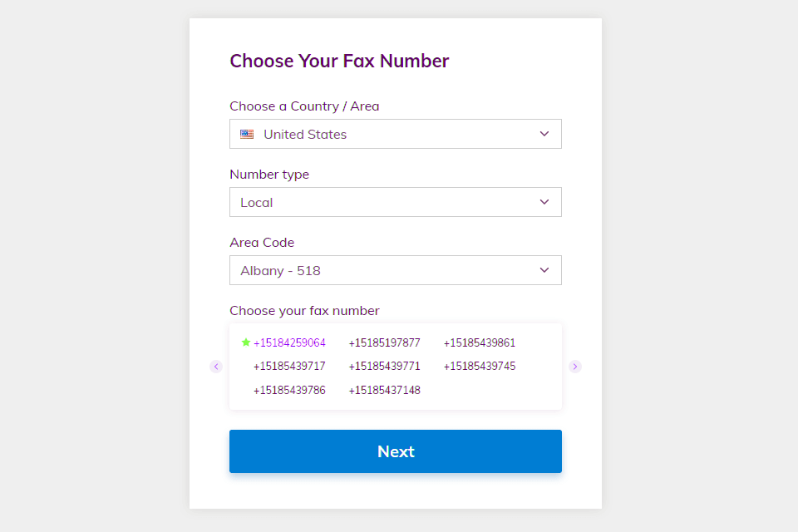Select fax number +15185439771

[384, 366]
